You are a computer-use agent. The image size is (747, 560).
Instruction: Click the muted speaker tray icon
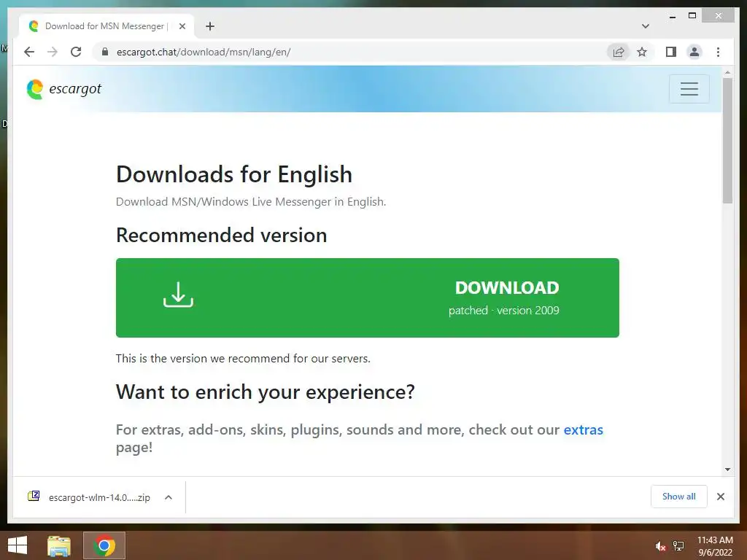tap(659, 546)
